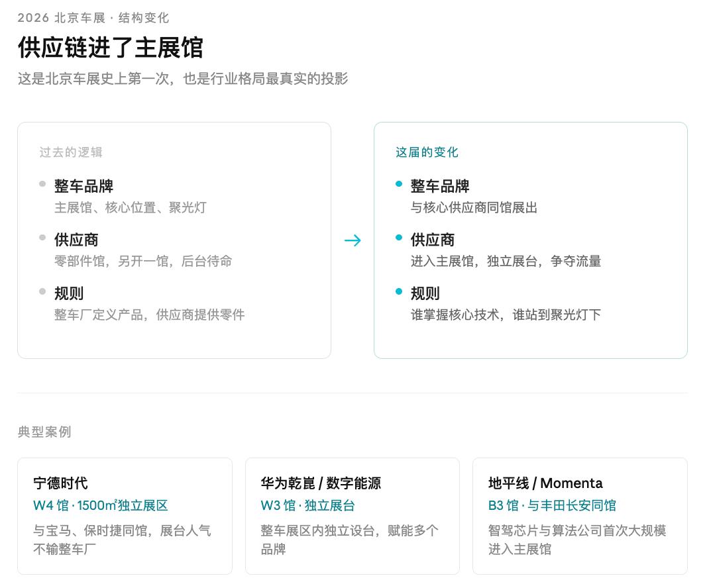
Task: Click the text 主展馆、核心位置、聚光灯
Action: [x=131, y=207]
